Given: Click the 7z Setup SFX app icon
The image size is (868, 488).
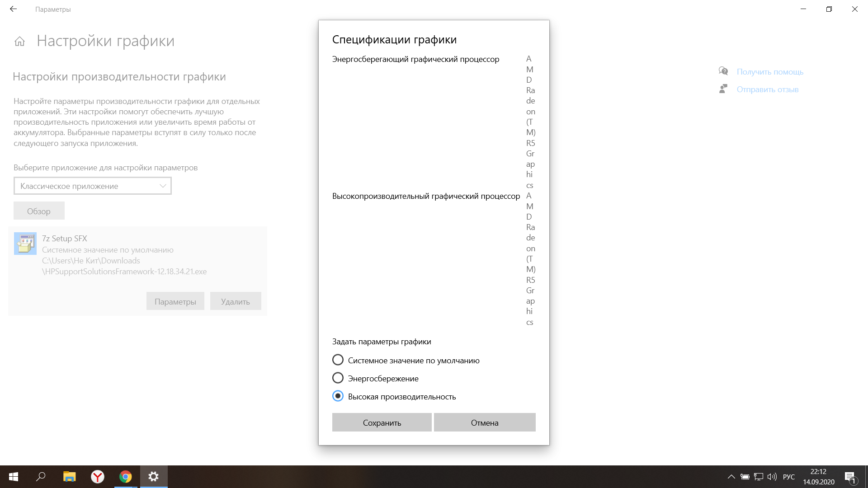Looking at the screenshot, I should click(25, 244).
